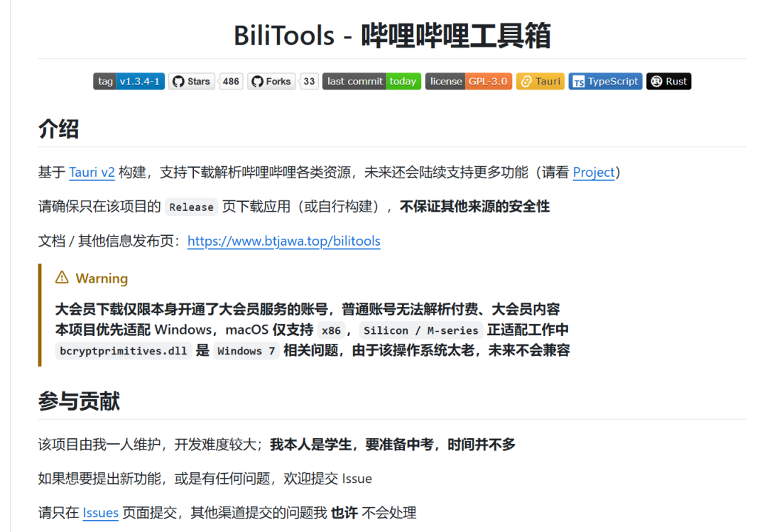Click the Tauri framework badge

[x=540, y=81]
